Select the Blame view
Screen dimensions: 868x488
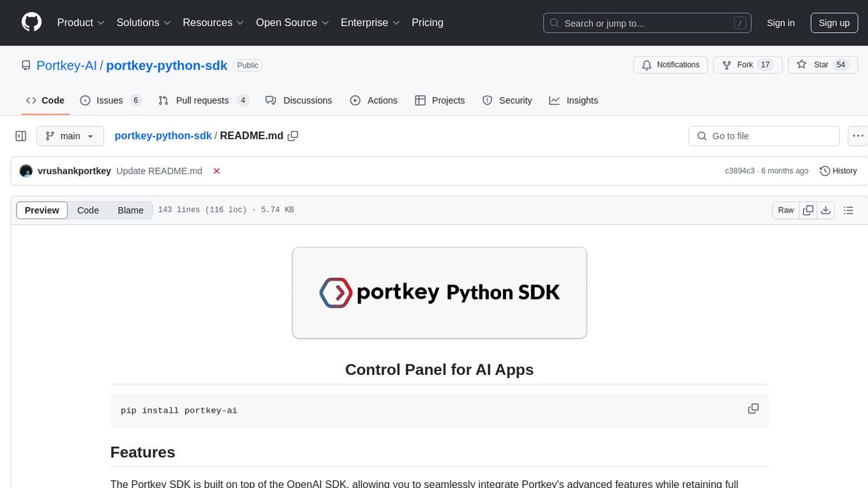click(x=131, y=210)
